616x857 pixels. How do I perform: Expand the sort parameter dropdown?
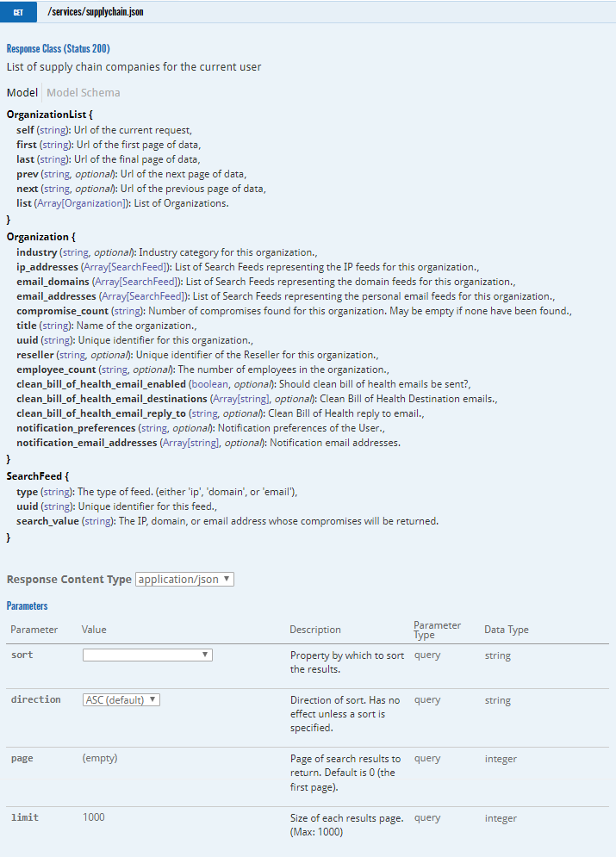pos(147,655)
